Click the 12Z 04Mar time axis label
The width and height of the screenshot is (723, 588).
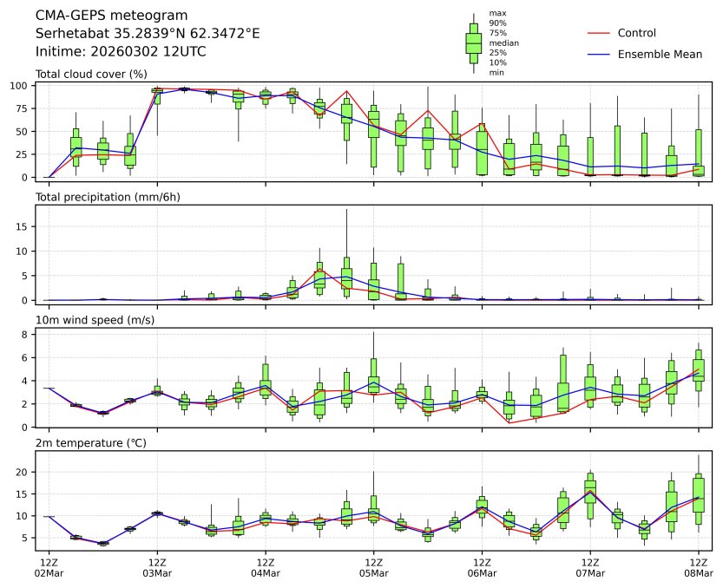click(x=265, y=567)
